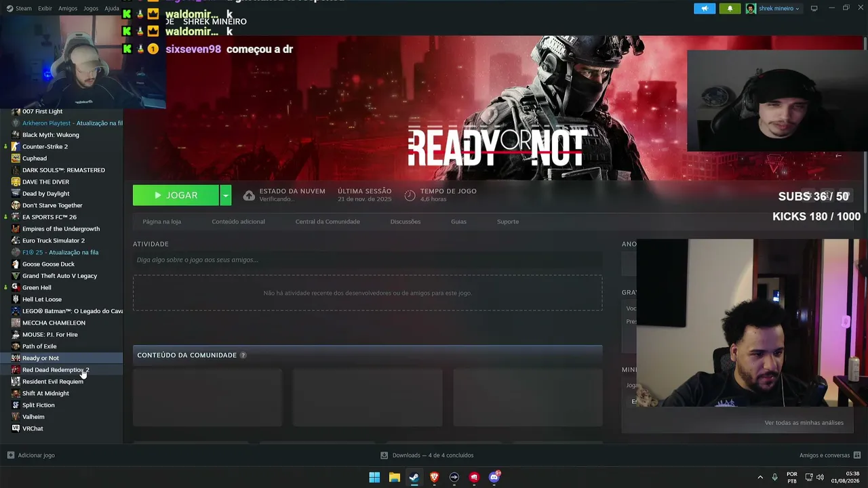868x488 pixels.
Task: Select MECCHA CHAMELEON in library
Action: tap(61, 323)
